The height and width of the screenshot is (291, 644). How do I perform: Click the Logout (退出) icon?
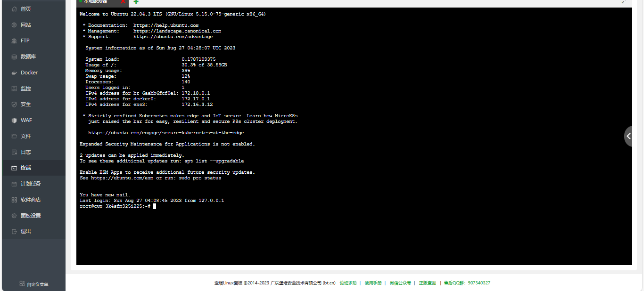pyautogui.click(x=14, y=232)
